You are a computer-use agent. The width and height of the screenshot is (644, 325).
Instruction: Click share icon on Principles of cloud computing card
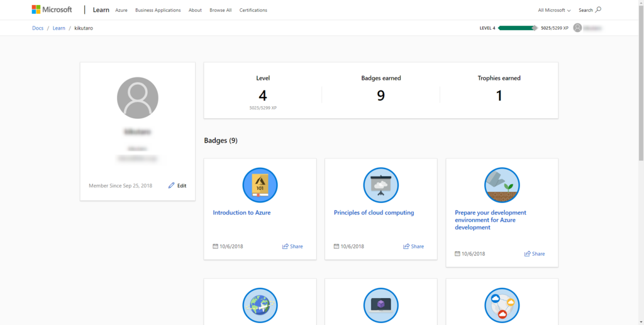(406, 246)
